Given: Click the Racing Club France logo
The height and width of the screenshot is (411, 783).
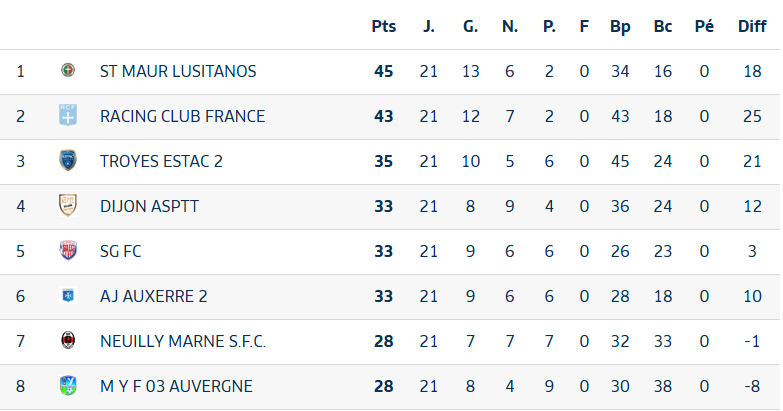Looking at the screenshot, I should pos(68,116).
